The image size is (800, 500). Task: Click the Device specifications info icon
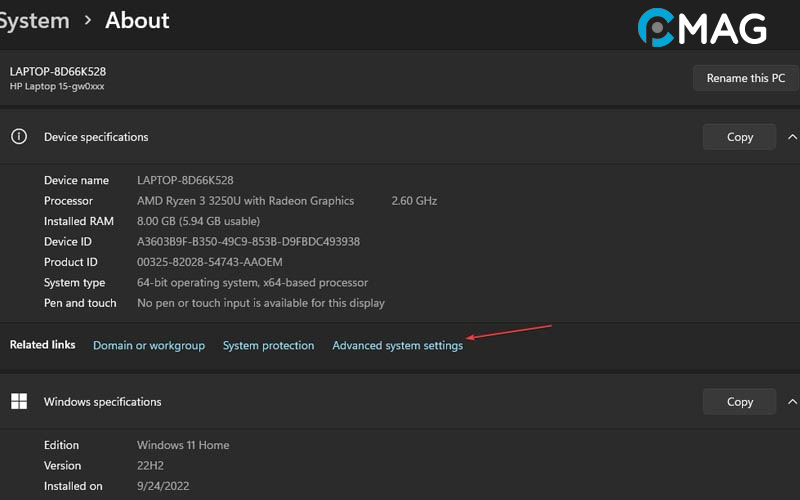click(18, 137)
